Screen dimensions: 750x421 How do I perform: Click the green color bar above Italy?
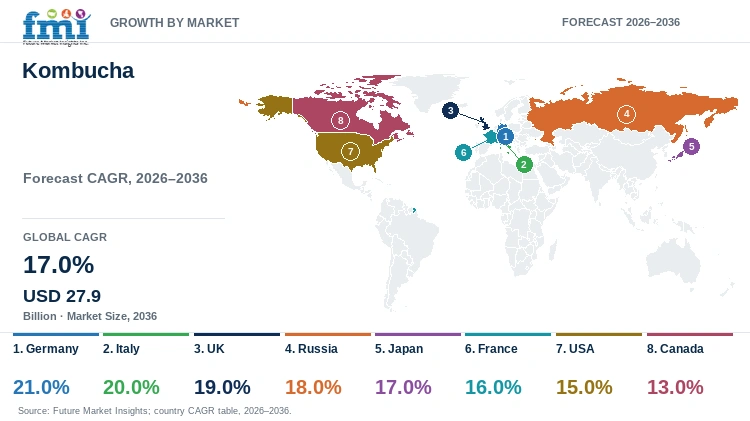(146, 334)
